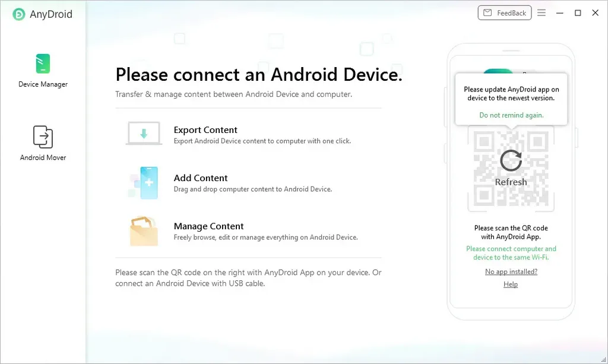Click 'Please connect an Android Device.' heading
This screenshot has width=608, height=364.
click(x=259, y=74)
